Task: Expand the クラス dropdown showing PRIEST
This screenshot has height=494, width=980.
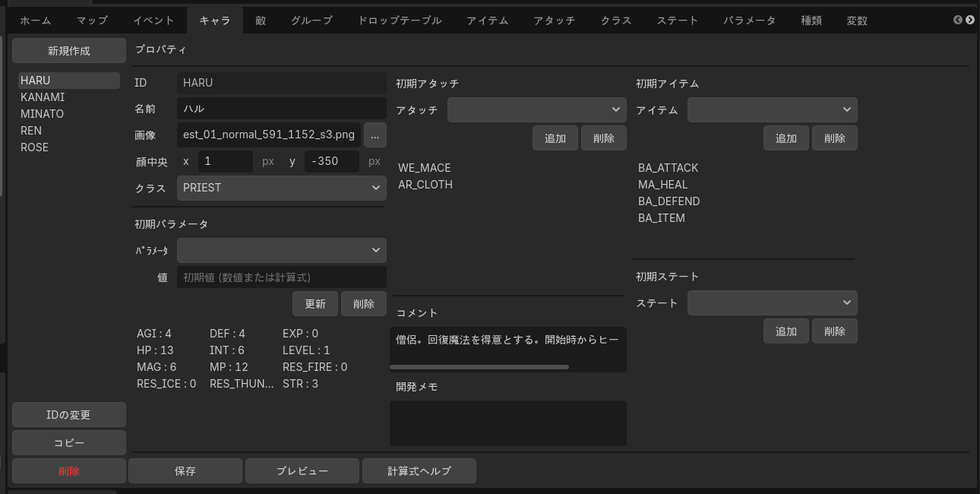Action: (282, 188)
